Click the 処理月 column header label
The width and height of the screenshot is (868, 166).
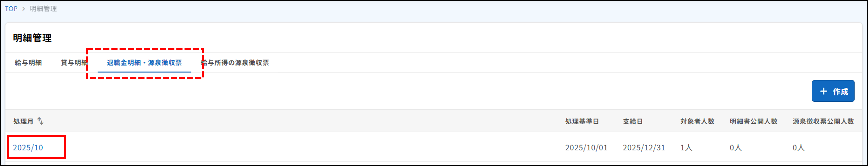23,121
